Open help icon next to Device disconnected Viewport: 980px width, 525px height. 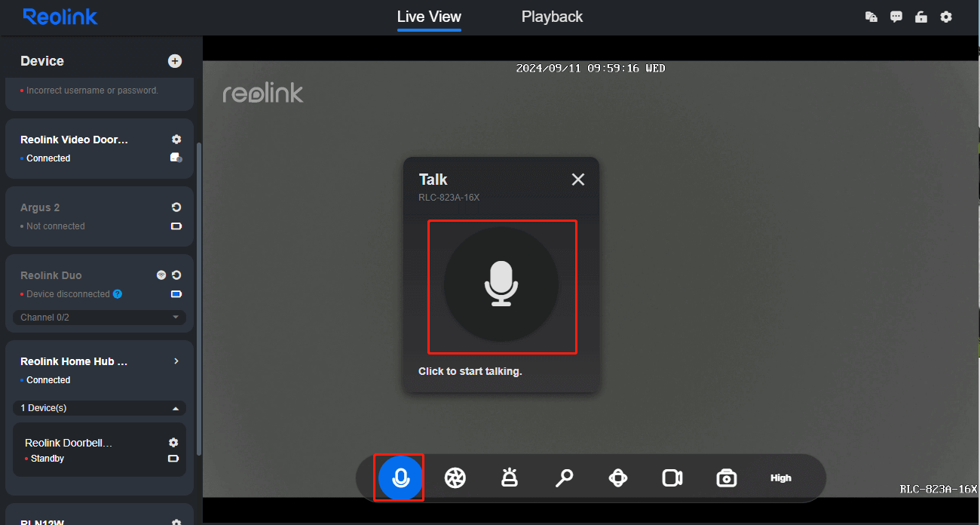tap(118, 294)
